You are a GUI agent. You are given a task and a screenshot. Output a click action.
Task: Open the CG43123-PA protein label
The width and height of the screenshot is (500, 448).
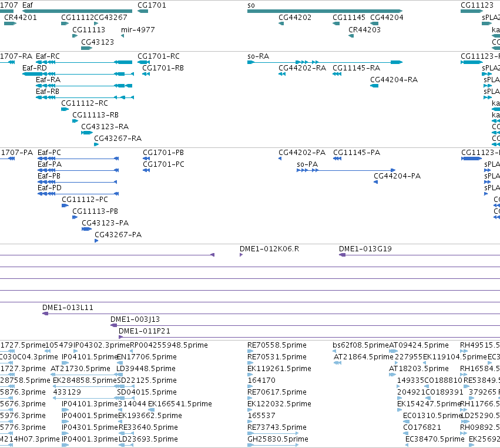[105, 223]
